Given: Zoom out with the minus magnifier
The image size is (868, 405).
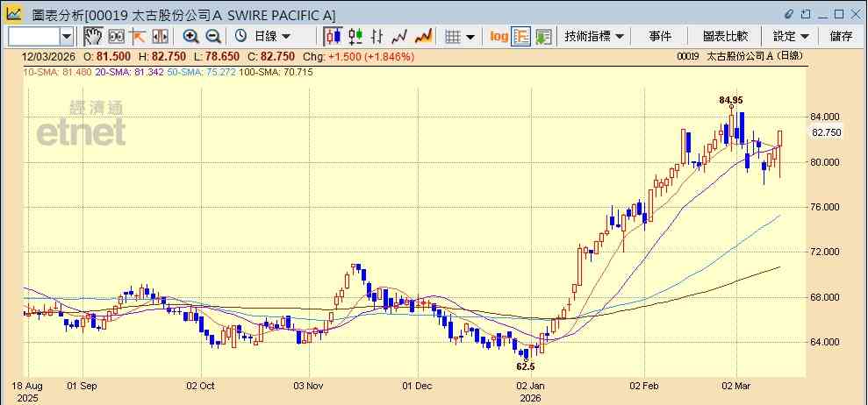Looking at the screenshot, I should tap(213, 37).
